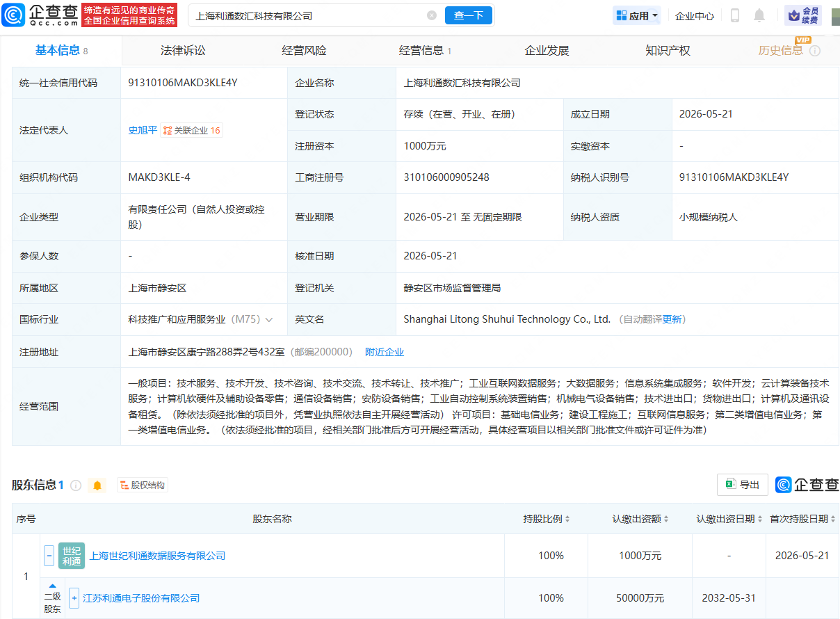Open 上海世纪利通数据服务有限公司 link
The height and width of the screenshot is (619, 840).
tap(158, 556)
